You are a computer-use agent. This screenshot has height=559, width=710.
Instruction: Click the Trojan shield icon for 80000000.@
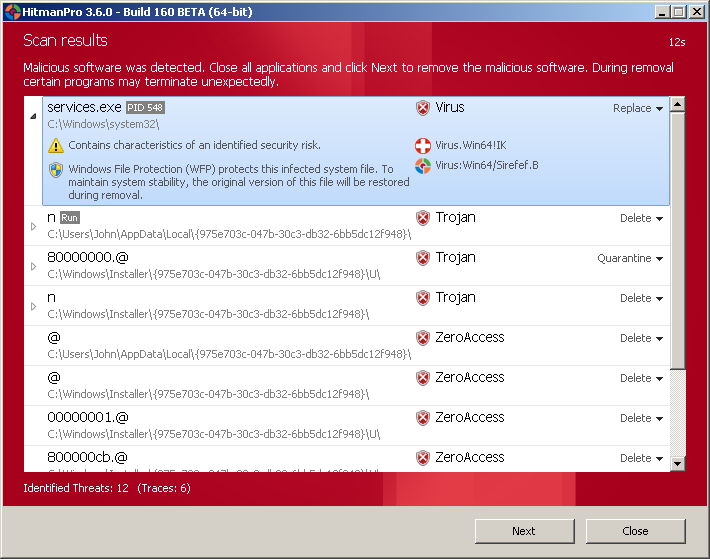pyautogui.click(x=423, y=258)
